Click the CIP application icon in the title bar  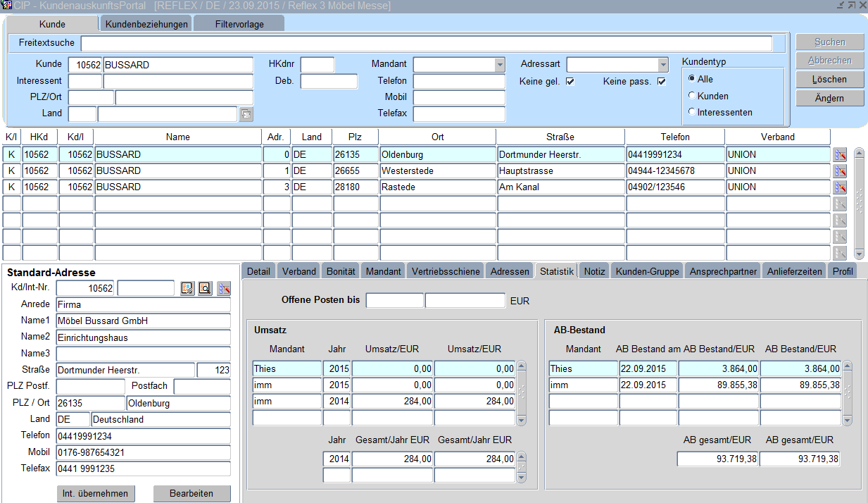(x=6, y=6)
